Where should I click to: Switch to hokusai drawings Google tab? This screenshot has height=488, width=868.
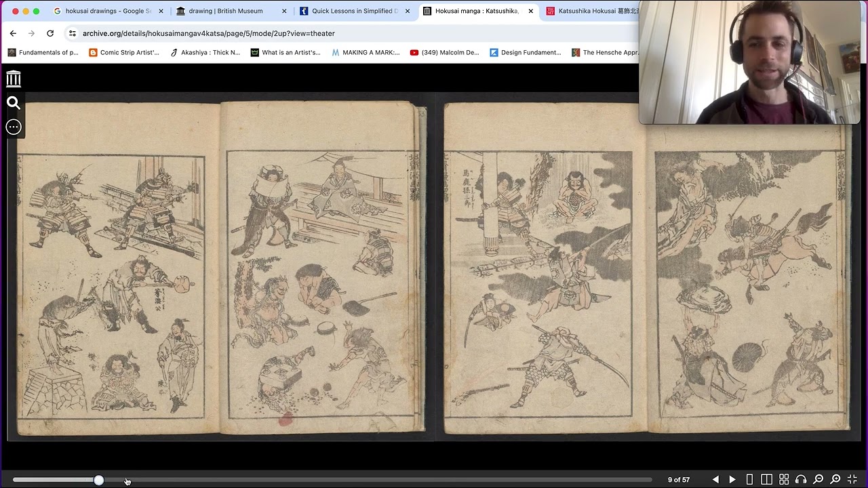[x=107, y=11]
